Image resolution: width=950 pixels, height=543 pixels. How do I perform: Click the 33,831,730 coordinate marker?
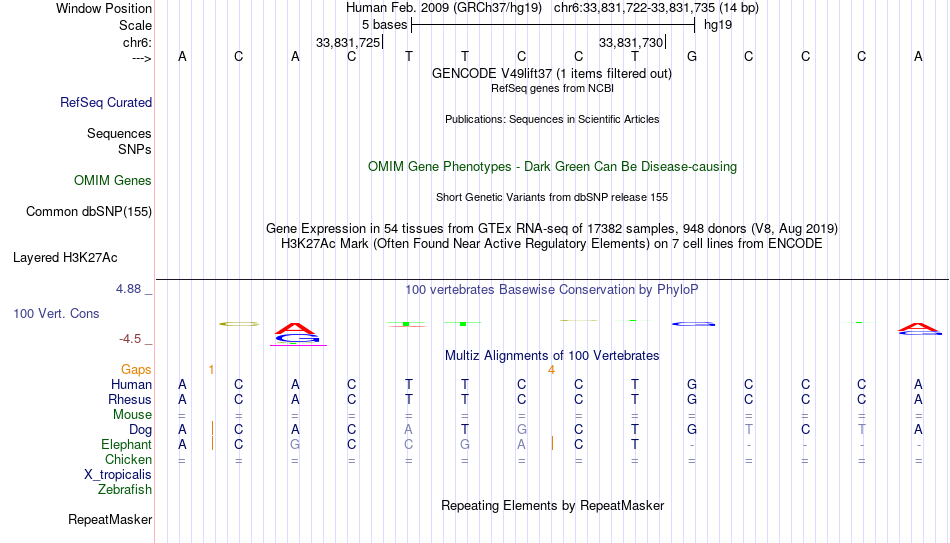tap(631, 42)
